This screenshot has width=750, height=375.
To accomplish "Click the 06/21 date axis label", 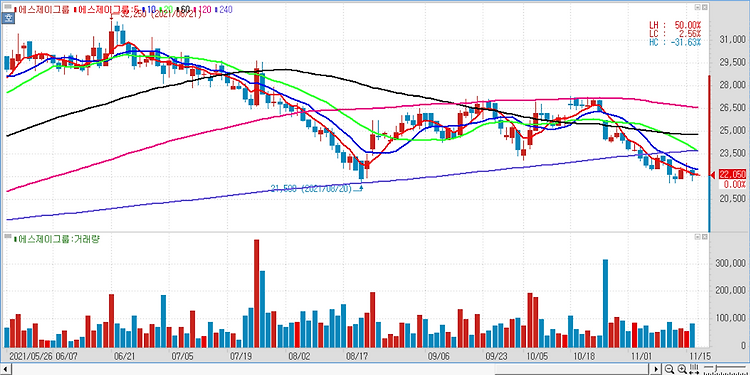I will (124, 356).
